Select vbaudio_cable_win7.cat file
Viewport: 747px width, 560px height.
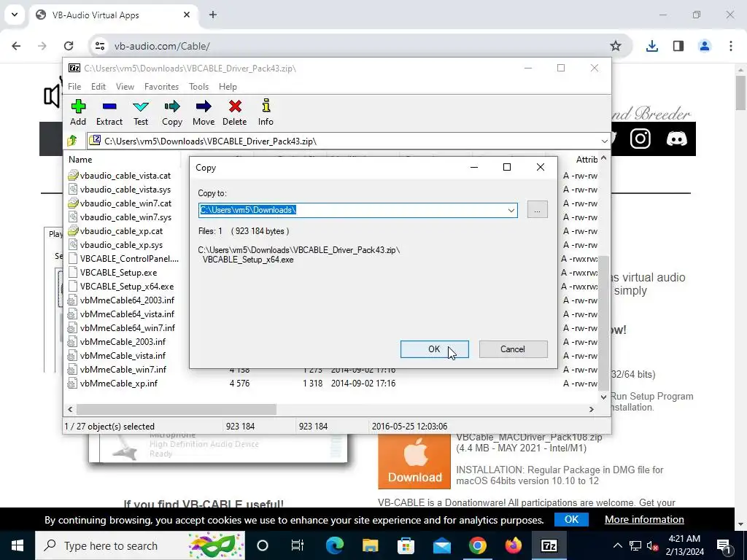(125, 203)
